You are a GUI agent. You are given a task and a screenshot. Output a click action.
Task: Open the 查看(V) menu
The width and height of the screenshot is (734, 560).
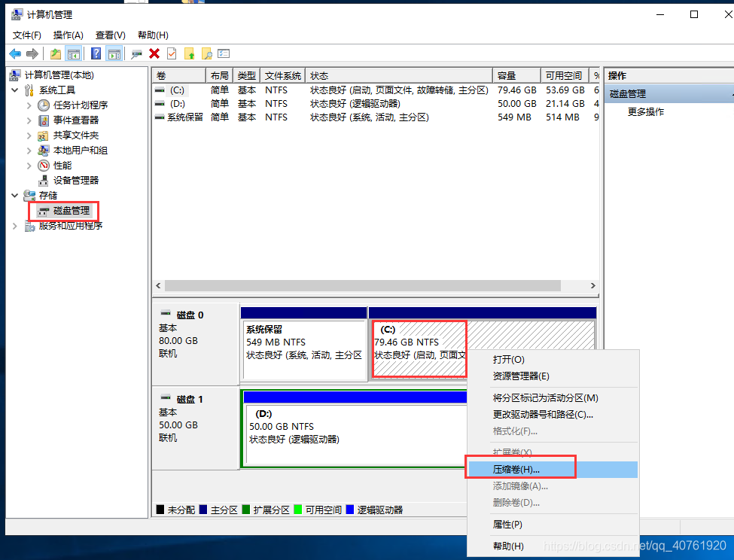[x=111, y=35]
